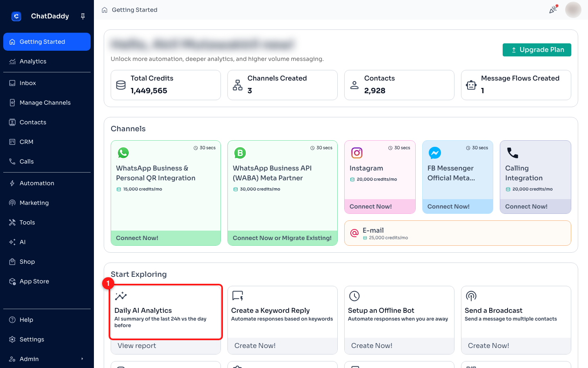Viewport: 588px width, 368px height.
Task: Open Contacts from the sidebar menu
Action: [x=47, y=122]
